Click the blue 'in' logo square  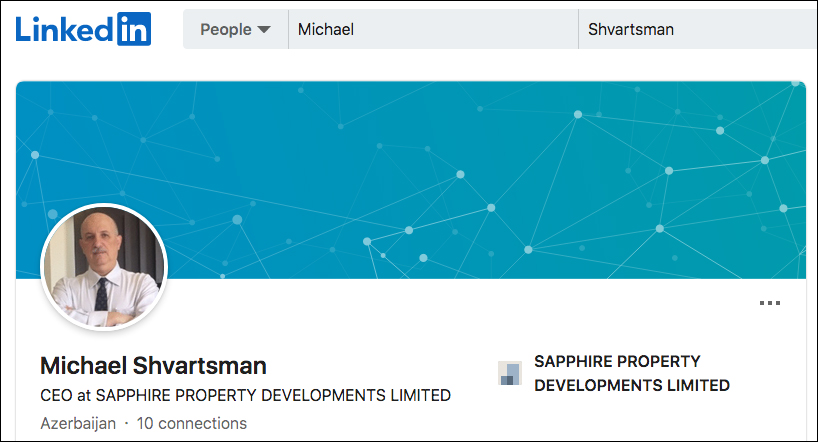(x=134, y=29)
